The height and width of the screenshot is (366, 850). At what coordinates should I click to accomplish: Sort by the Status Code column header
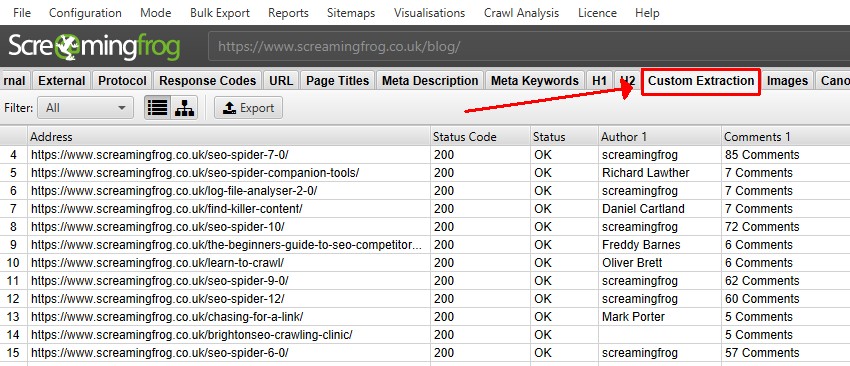click(x=480, y=137)
